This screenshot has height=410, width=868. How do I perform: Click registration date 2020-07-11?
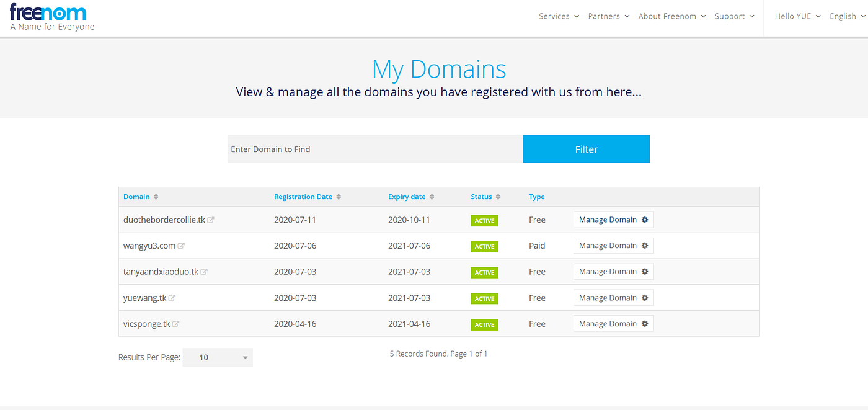pyautogui.click(x=295, y=220)
